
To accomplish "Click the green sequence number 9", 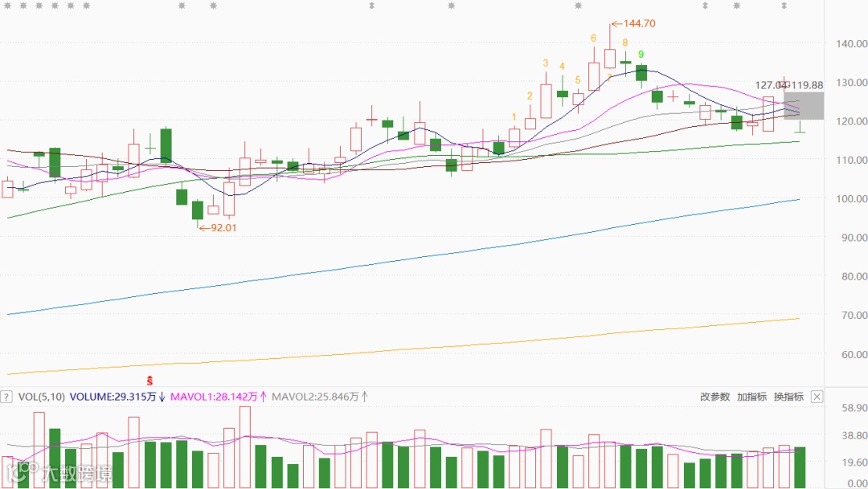I will (641, 55).
